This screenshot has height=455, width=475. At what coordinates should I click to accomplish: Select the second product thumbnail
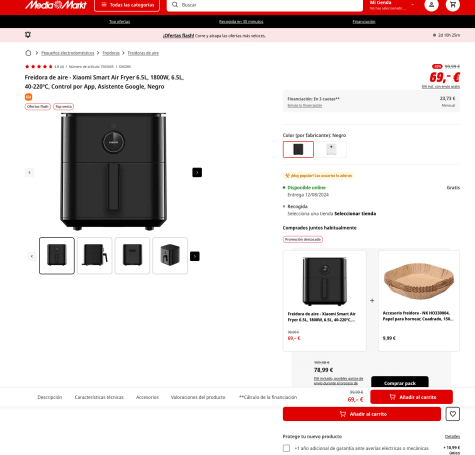click(x=95, y=256)
